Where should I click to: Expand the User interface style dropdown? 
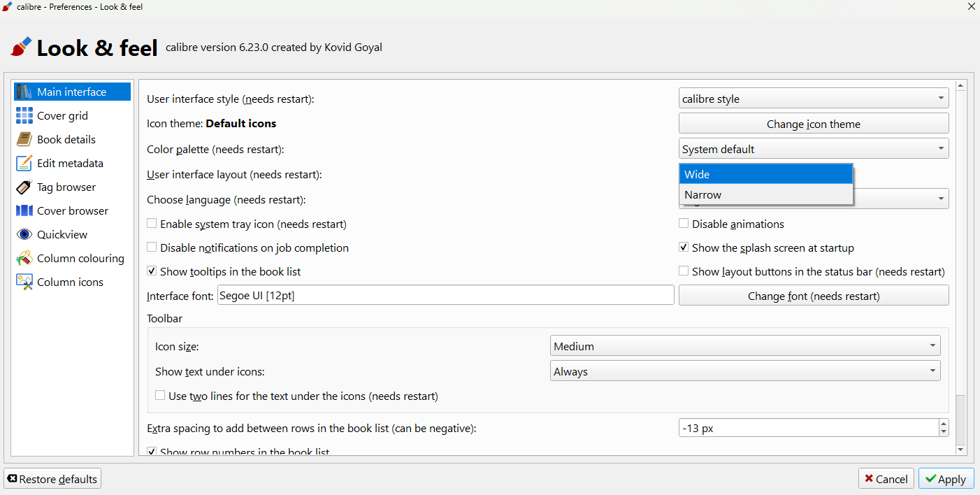click(814, 99)
